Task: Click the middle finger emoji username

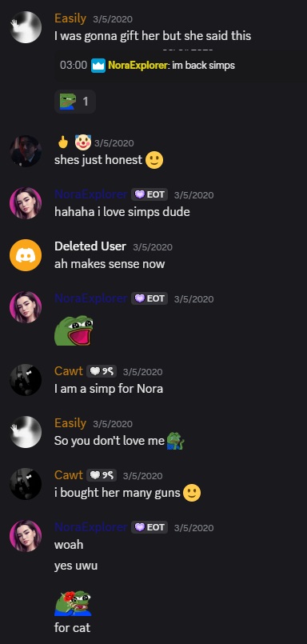Action: (74, 142)
